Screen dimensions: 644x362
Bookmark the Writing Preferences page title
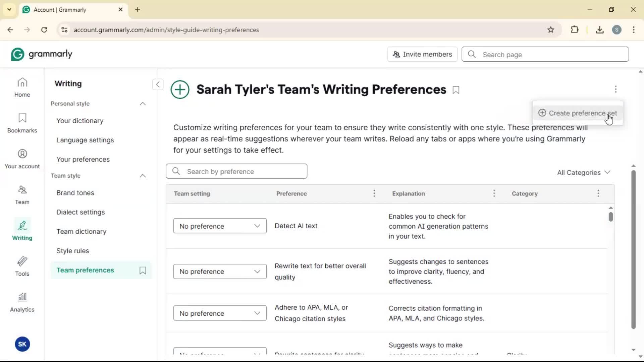[x=456, y=90]
